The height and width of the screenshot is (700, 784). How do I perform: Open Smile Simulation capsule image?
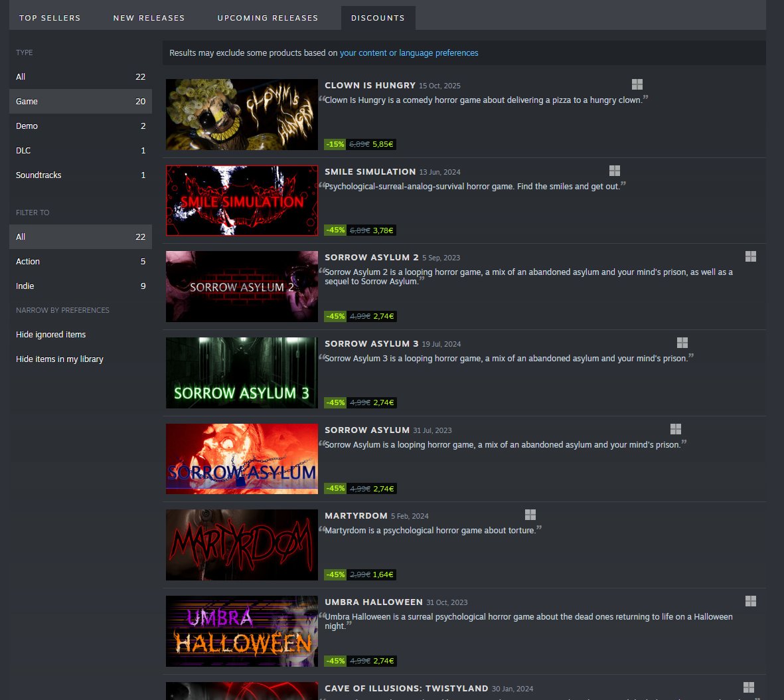242,201
